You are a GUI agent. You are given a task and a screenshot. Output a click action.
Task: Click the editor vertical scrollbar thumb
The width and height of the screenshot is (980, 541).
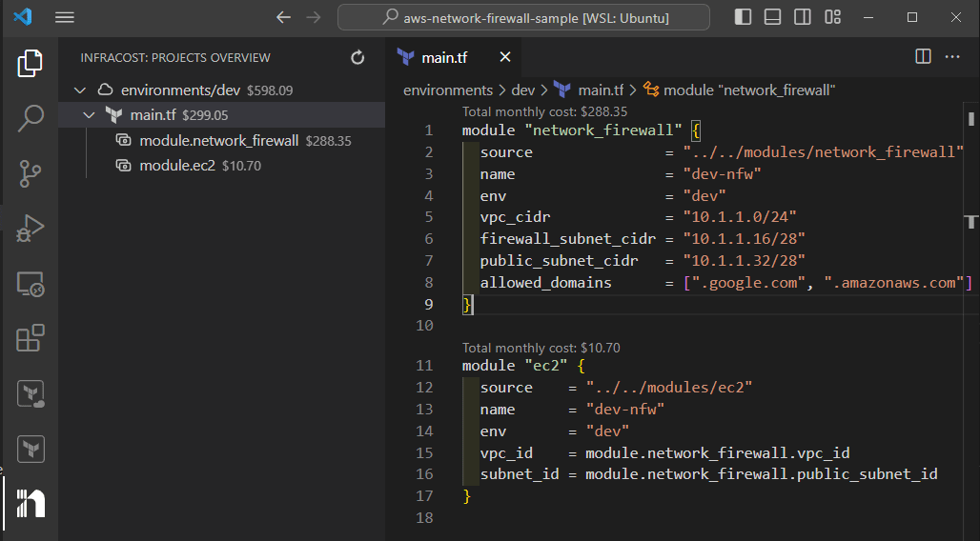point(971,118)
